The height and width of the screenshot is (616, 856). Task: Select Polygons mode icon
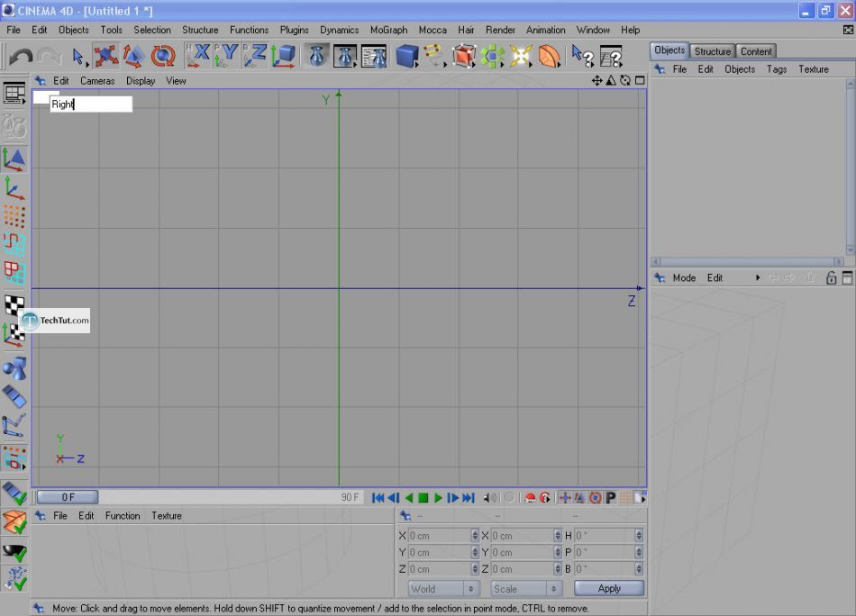point(14,272)
